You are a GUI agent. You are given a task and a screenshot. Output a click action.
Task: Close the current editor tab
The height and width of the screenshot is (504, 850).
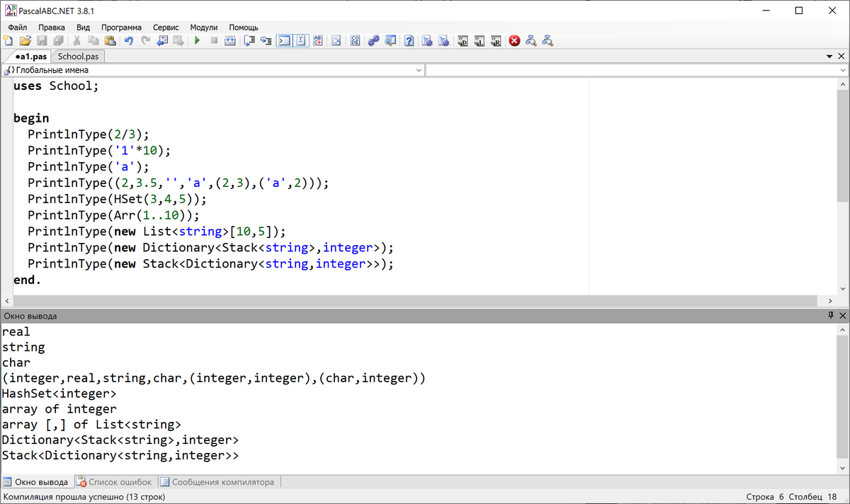tap(841, 57)
